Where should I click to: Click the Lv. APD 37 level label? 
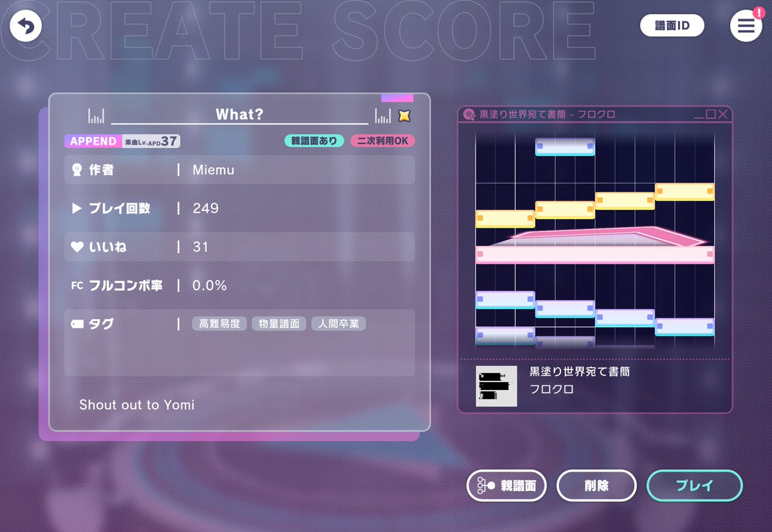(x=151, y=141)
